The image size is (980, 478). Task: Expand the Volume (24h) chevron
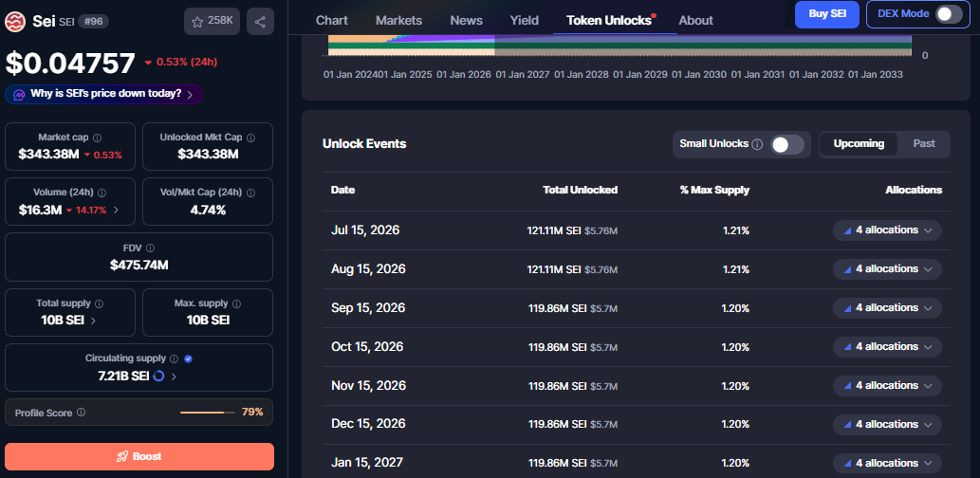pos(115,211)
